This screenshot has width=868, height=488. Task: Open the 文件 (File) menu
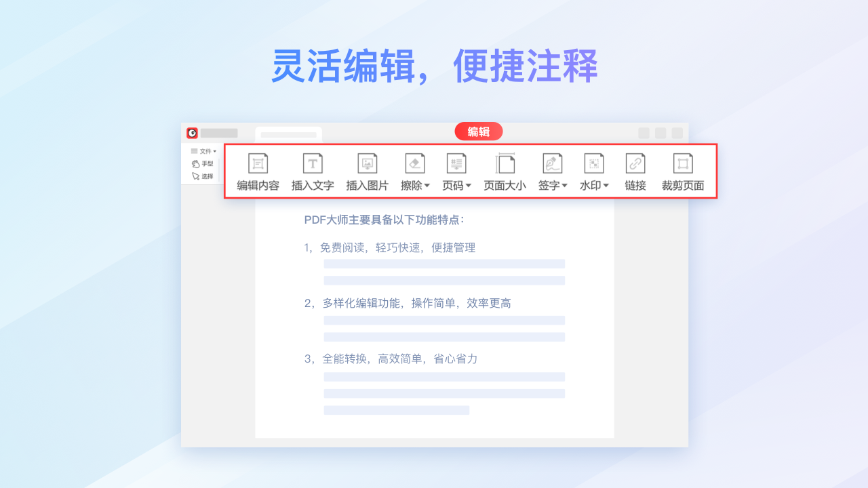point(205,151)
